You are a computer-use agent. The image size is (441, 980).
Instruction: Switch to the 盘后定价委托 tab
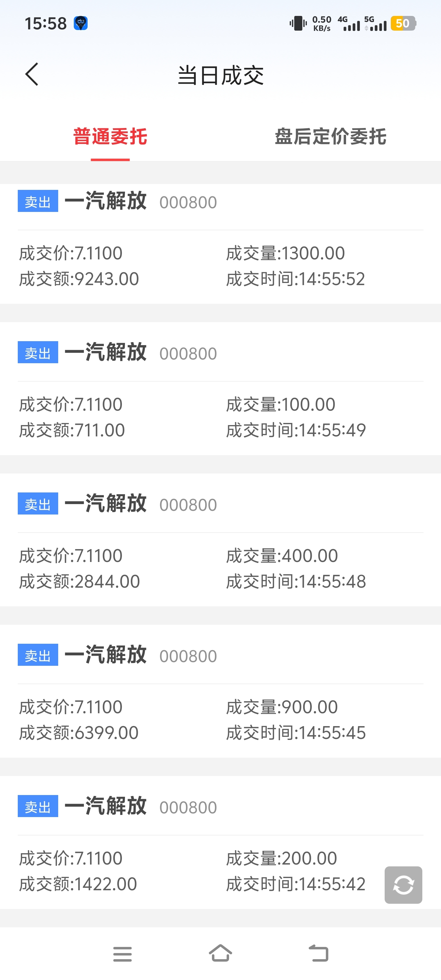click(x=330, y=137)
